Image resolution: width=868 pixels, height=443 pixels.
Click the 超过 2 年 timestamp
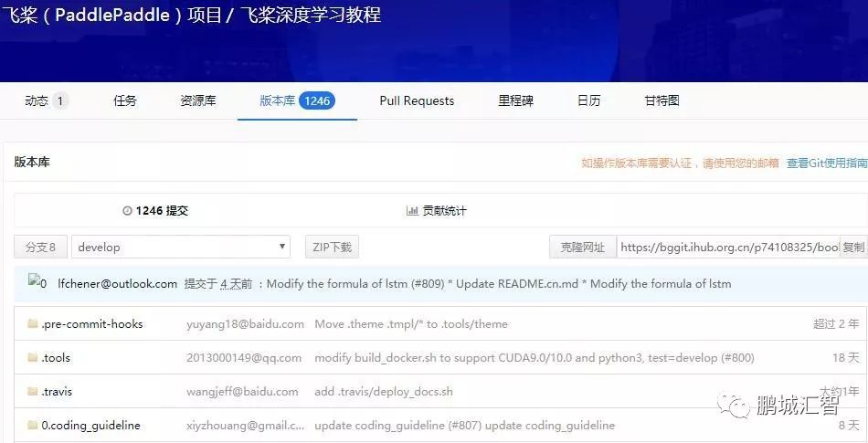836,324
